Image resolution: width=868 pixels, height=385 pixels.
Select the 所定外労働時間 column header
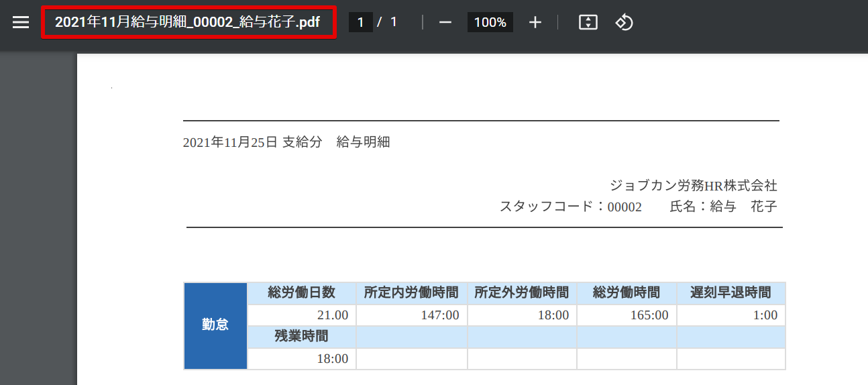point(521,293)
